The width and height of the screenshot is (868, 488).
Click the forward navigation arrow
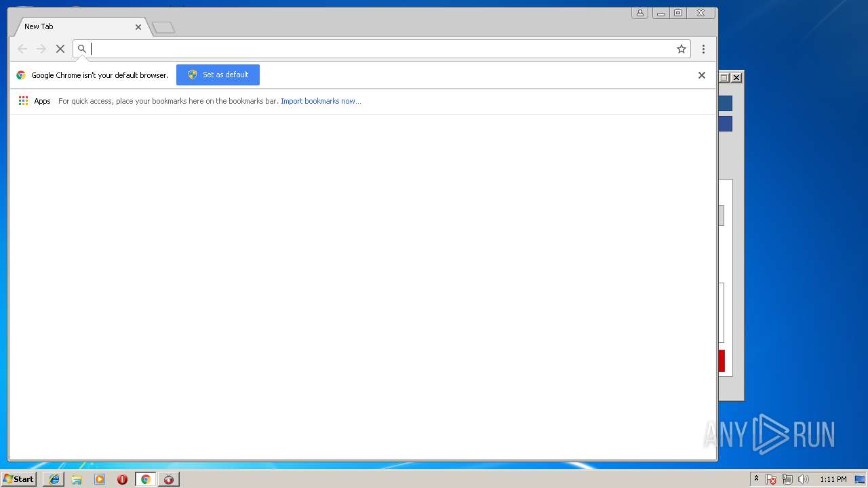(41, 49)
